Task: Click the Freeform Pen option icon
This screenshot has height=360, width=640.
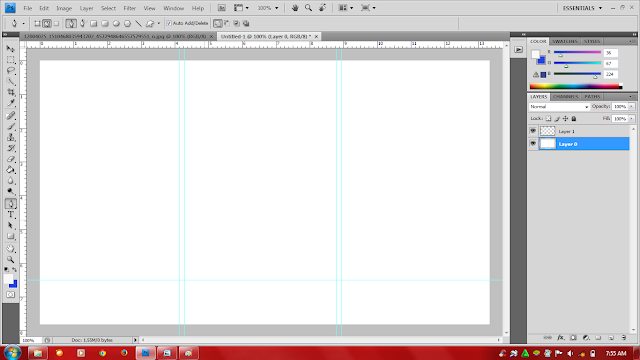Action: pos(82,23)
